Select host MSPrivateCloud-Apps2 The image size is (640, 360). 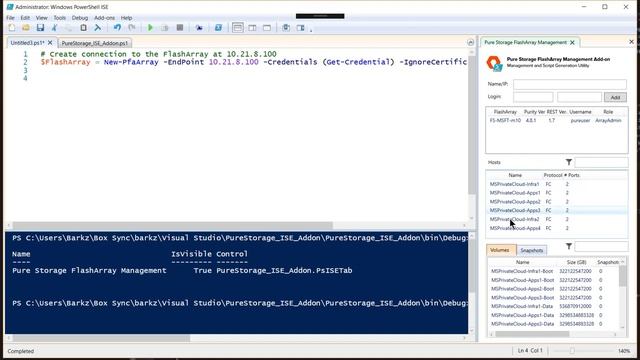(x=557, y=202)
